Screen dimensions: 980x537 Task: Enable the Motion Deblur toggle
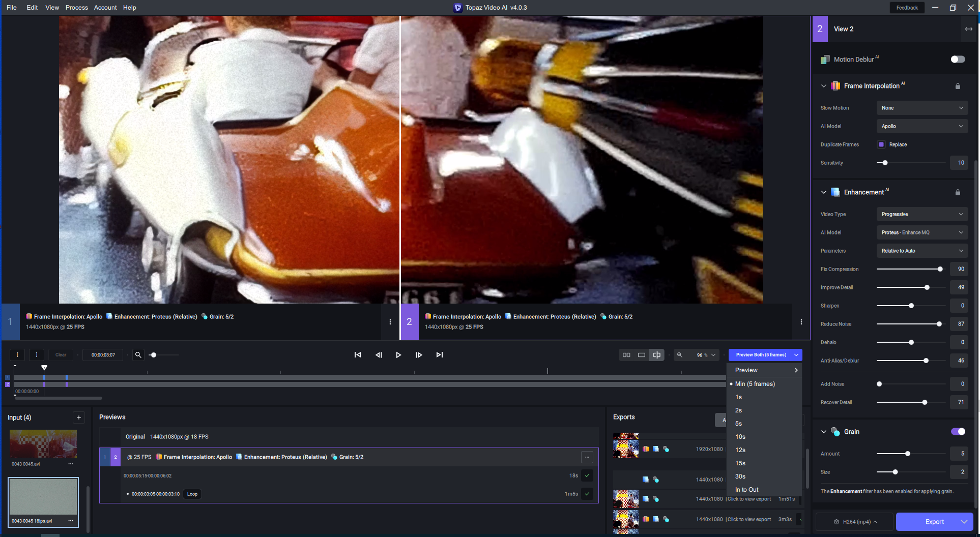[958, 59]
